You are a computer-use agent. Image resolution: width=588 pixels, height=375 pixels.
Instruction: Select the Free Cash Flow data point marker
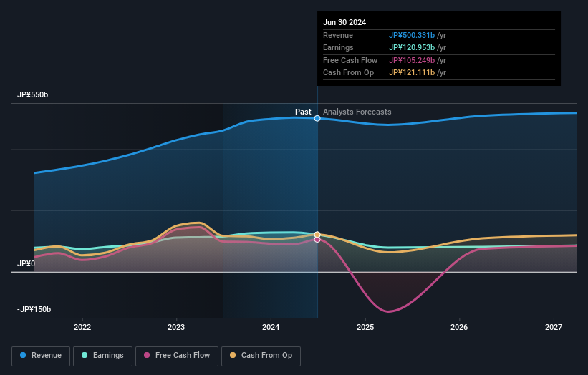[x=317, y=240]
